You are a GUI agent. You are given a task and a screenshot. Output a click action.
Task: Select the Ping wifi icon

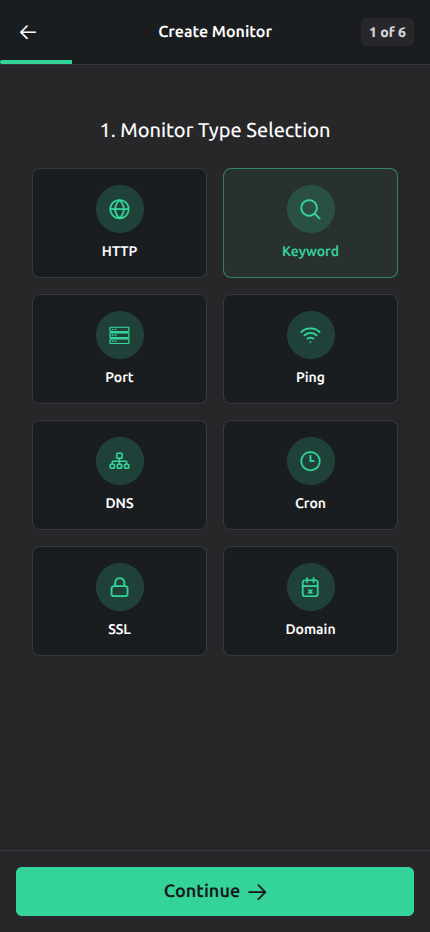[x=310, y=336]
